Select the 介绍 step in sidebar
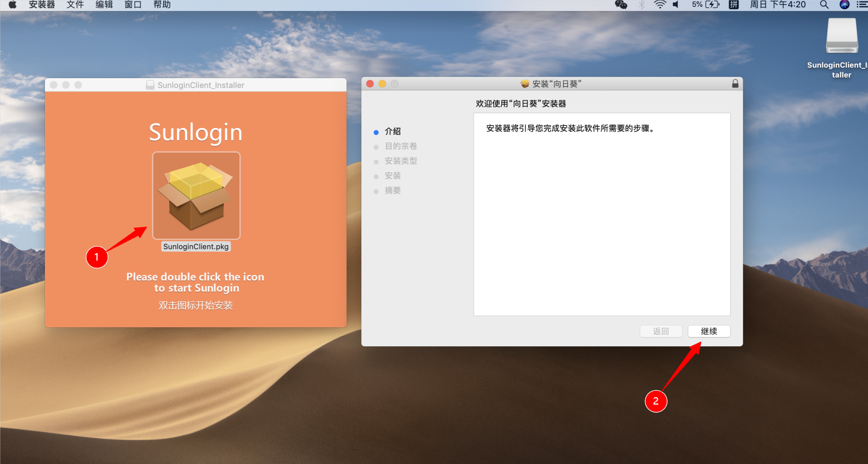The image size is (868, 464). click(393, 131)
